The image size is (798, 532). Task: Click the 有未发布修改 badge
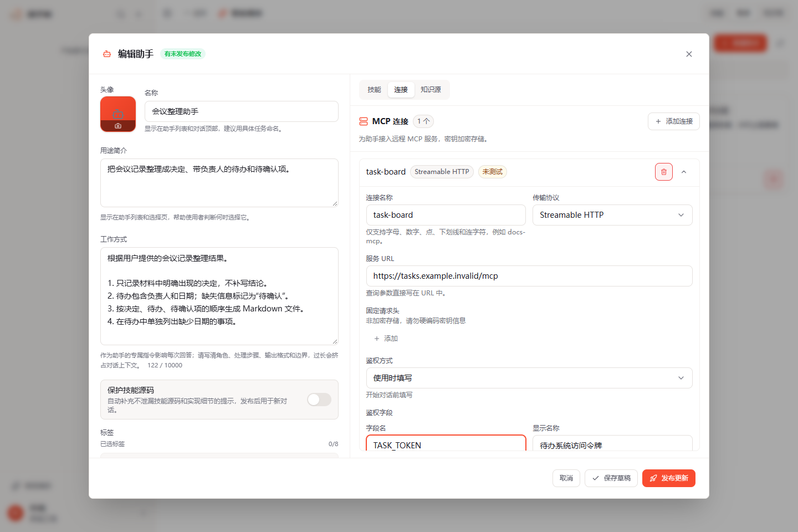[x=183, y=54]
